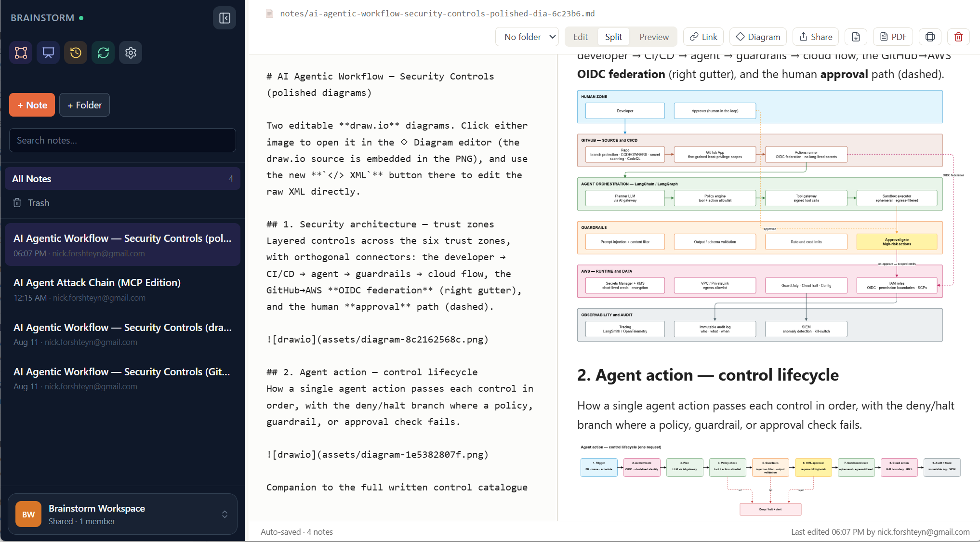Open the Trash section
This screenshot has width=980, height=542.
pyautogui.click(x=122, y=203)
